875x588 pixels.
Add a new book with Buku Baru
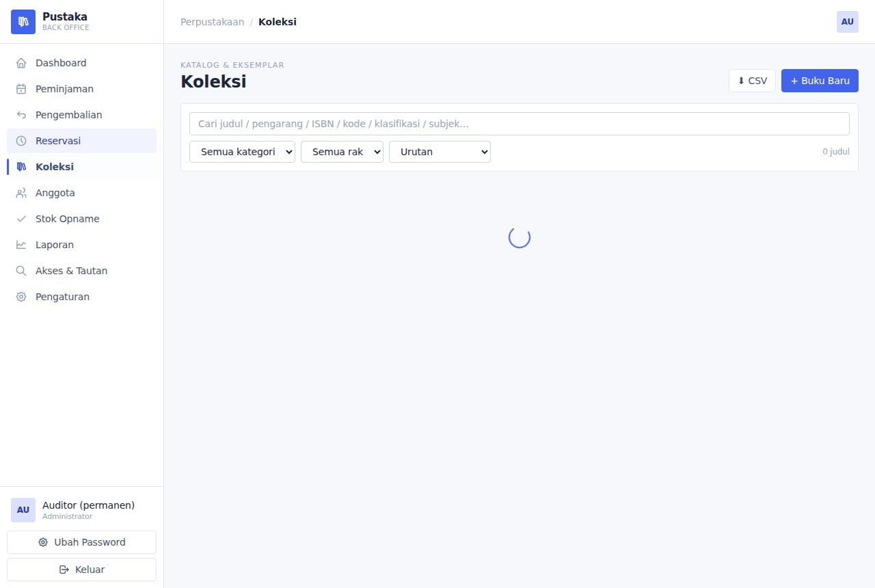[x=820, y=81]
